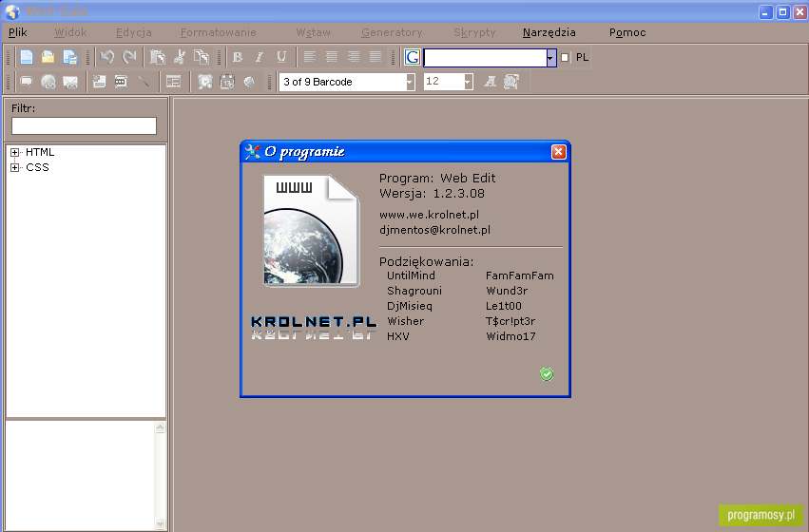Open the Wstaw menu
Viewport: 809px width, 532px height.
tap(313, 32)
